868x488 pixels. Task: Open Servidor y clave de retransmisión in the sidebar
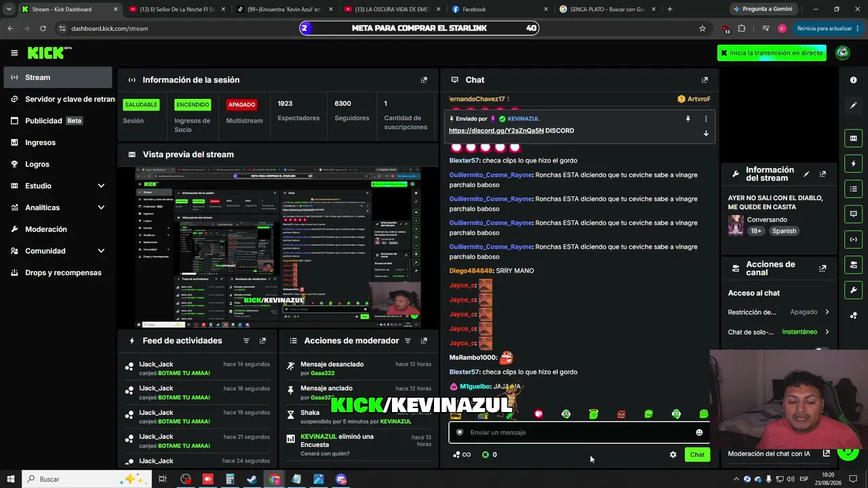point(58,99)
